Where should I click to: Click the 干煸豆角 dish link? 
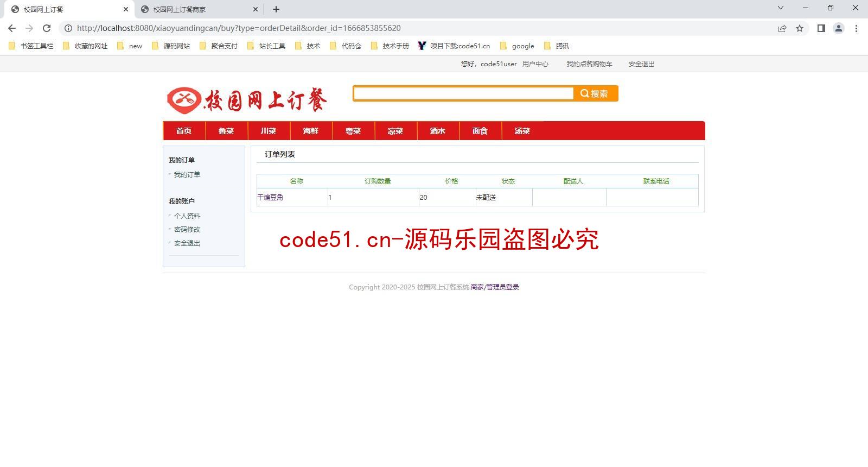pyautogui.click(x=270, y=198)
